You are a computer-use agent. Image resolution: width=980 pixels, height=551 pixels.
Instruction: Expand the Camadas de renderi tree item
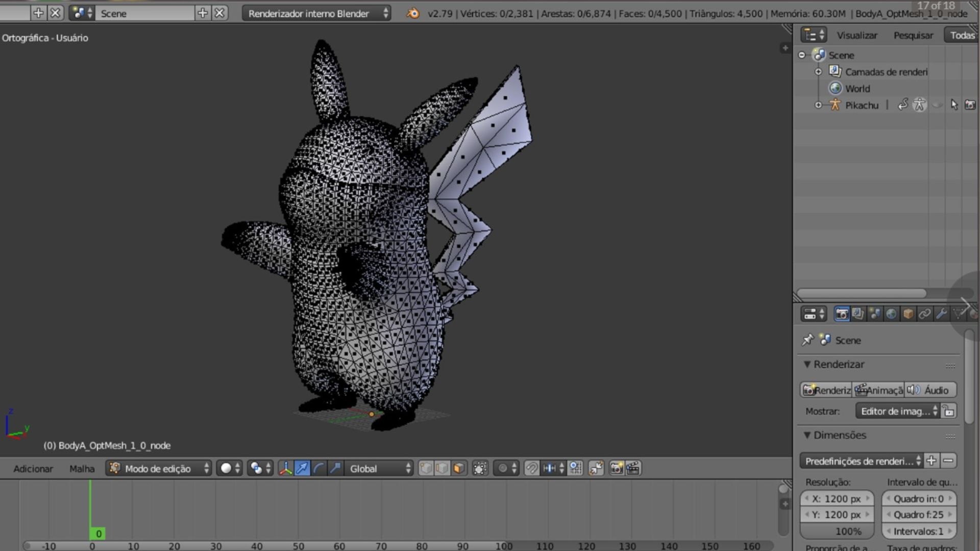[x=818, y=72]
